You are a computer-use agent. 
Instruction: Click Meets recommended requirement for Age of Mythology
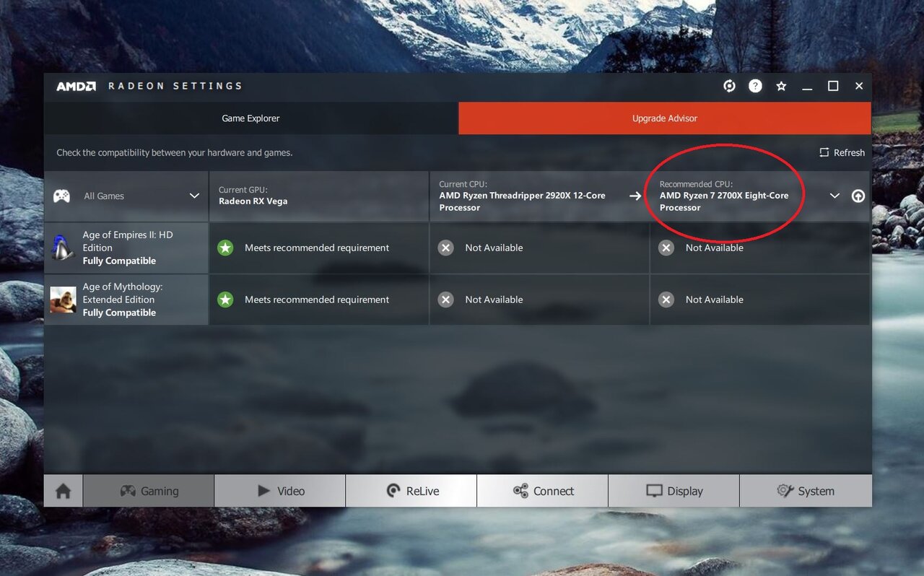[x=317, y=300]
